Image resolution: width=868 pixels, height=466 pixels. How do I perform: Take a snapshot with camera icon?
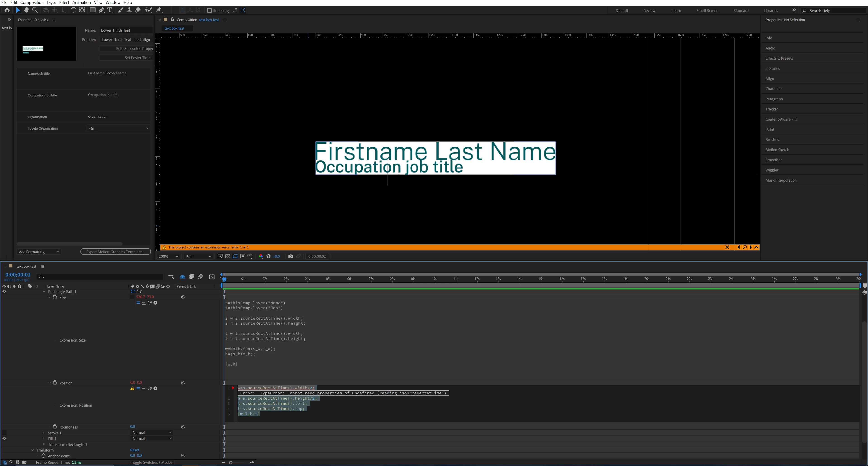click(x=291, y=256)
